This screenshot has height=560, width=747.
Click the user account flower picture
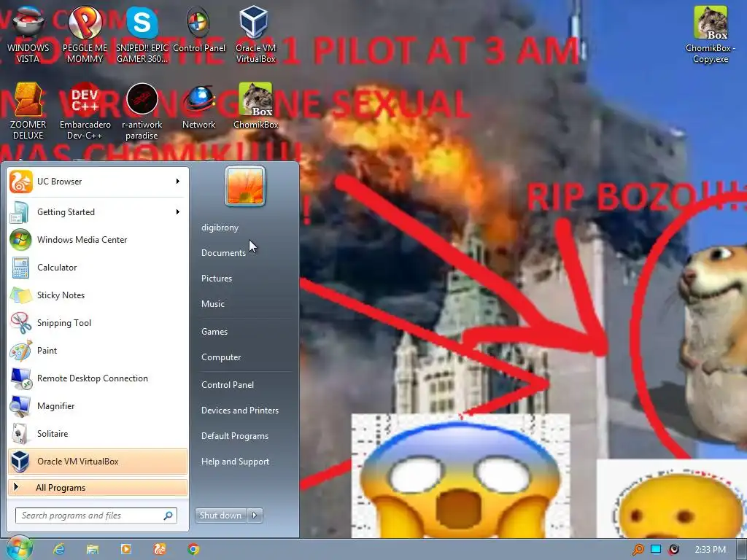[245, 186]
